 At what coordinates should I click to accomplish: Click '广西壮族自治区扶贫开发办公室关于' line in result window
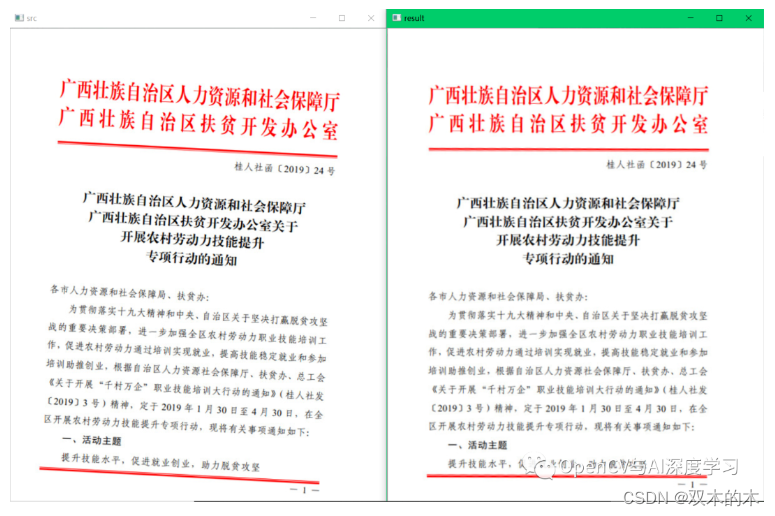568,222
